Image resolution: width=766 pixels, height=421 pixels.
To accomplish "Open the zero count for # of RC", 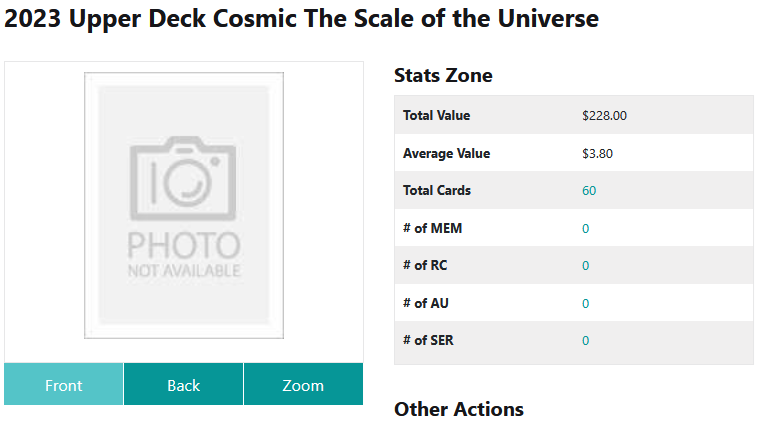I will (585, 266).
